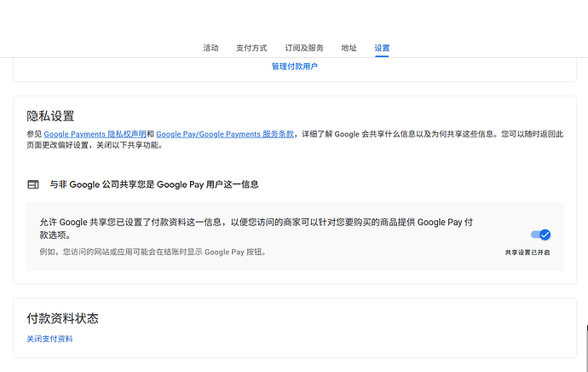Select the 地址 tab
The height and width of the screenshot is (372, 588).
pyautogui.click(x=349, y=48)
